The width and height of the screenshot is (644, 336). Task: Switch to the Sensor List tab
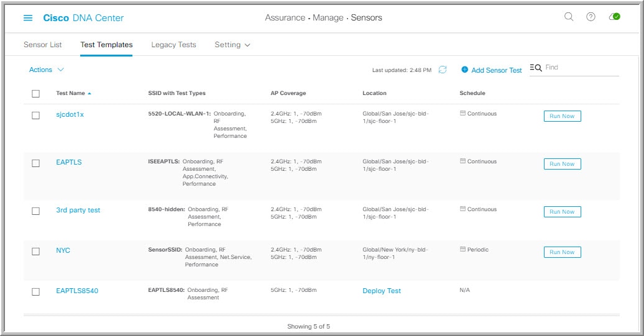pyautogui.click(x=42, y=45)
